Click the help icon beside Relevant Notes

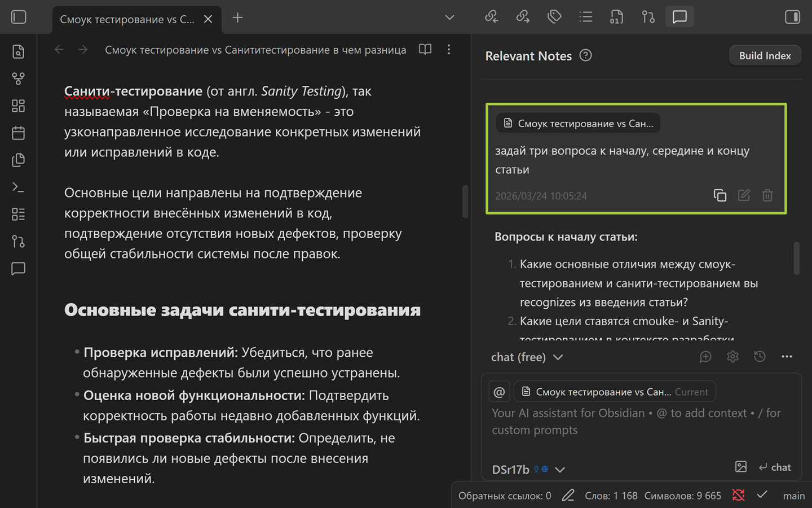[x=586, y=55]
